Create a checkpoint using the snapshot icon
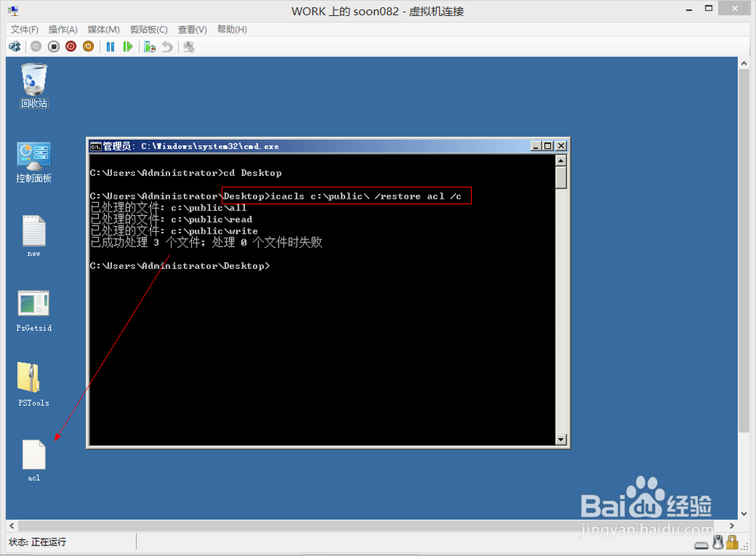 click(x=150, y=47)
